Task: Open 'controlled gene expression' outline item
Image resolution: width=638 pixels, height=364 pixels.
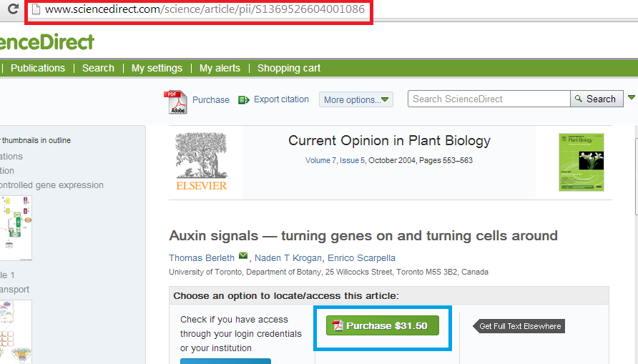Action: (51, 185)
